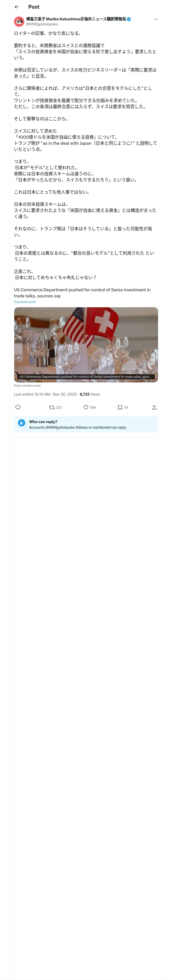Go back using the left arrow
The image size is (172, 980).
[16, 7]
